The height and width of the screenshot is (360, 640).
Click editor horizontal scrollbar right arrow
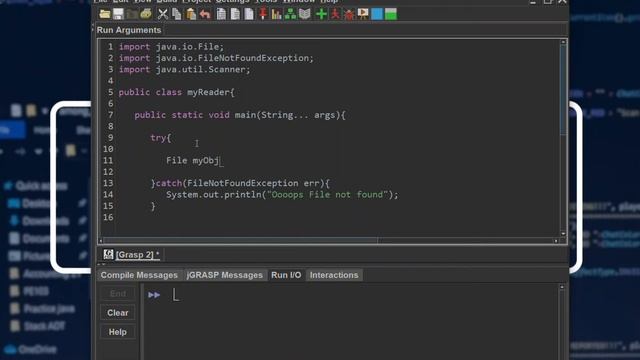click(556, 241)
